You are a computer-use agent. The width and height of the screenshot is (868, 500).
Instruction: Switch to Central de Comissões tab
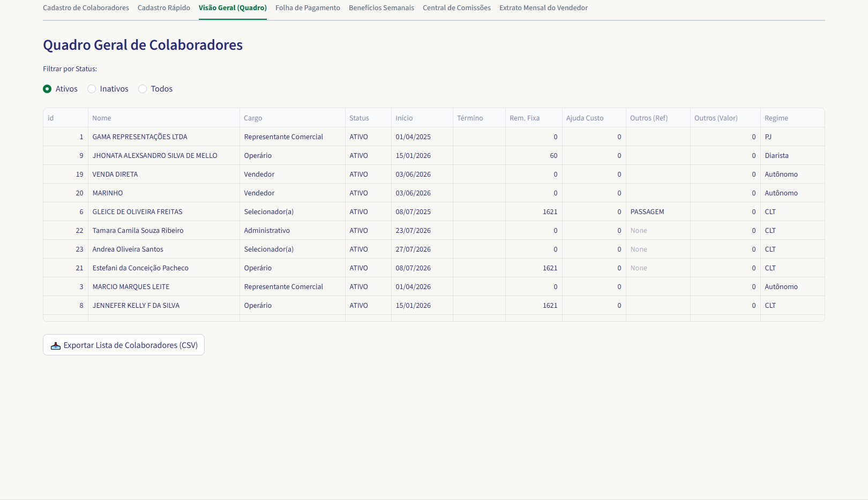[x=457, y=8]
